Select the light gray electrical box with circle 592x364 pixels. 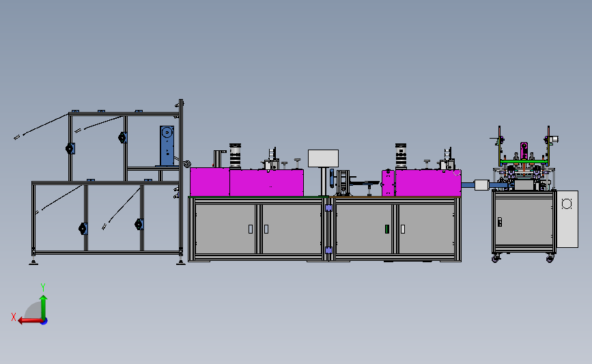tap(567, 219)
